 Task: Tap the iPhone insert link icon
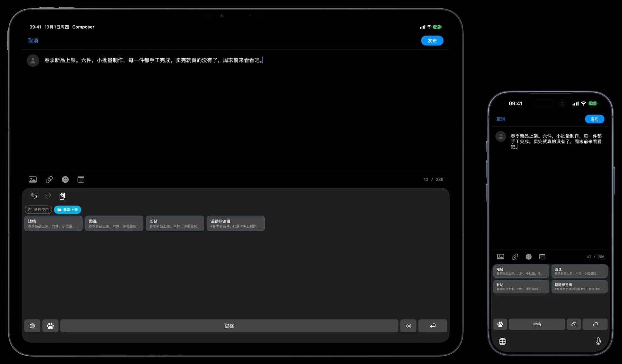point(515,257)
